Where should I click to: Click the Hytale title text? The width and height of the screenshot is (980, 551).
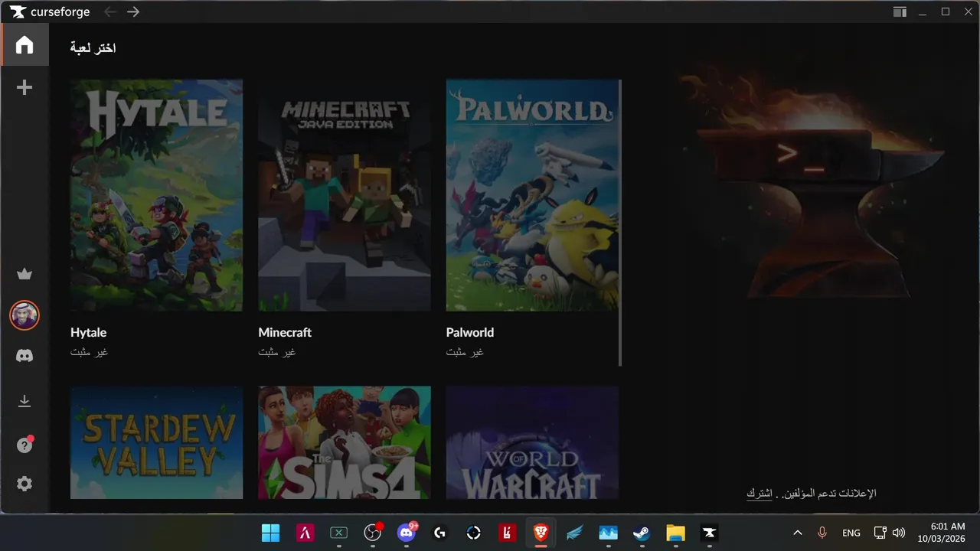88,332
